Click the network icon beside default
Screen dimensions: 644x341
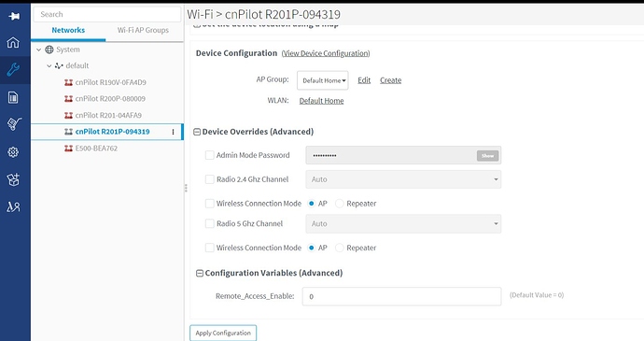pos(59,65)
